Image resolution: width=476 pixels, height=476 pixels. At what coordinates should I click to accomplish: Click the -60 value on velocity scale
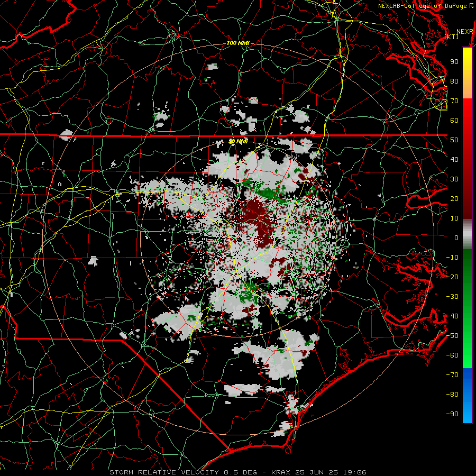tap(452, 355)
